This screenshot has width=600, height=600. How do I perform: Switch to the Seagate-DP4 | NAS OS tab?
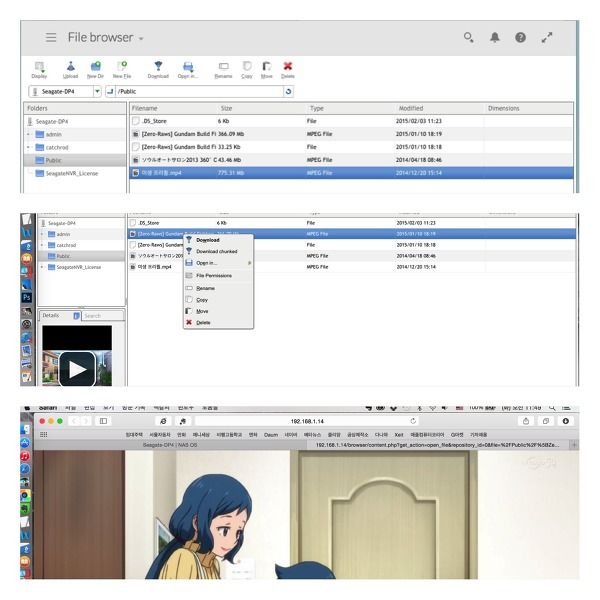pyautogui.click(x=170, y=445)
